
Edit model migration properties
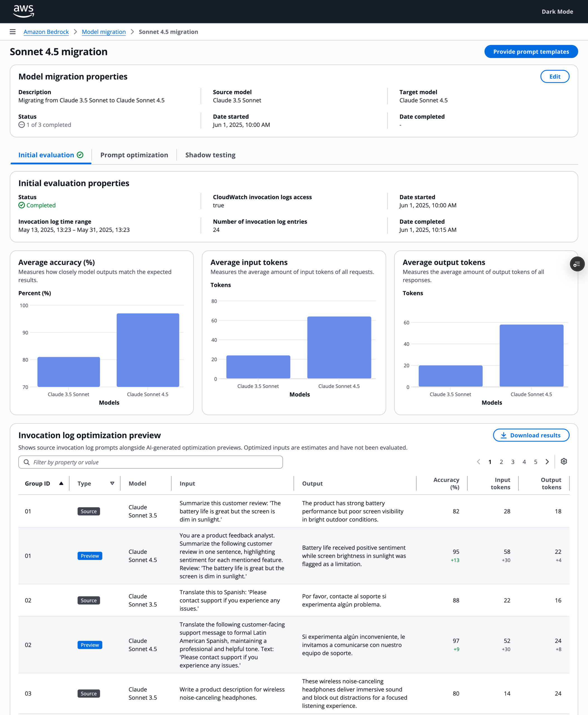point(555,77)
